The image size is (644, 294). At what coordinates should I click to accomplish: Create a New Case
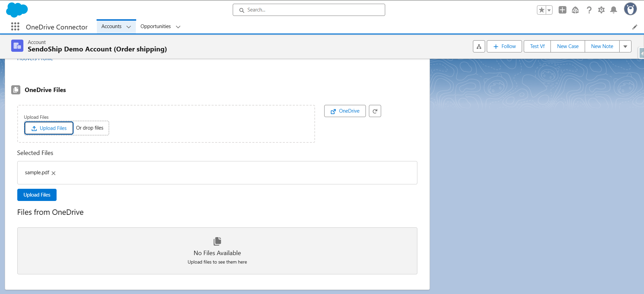[x=568, y=46]
